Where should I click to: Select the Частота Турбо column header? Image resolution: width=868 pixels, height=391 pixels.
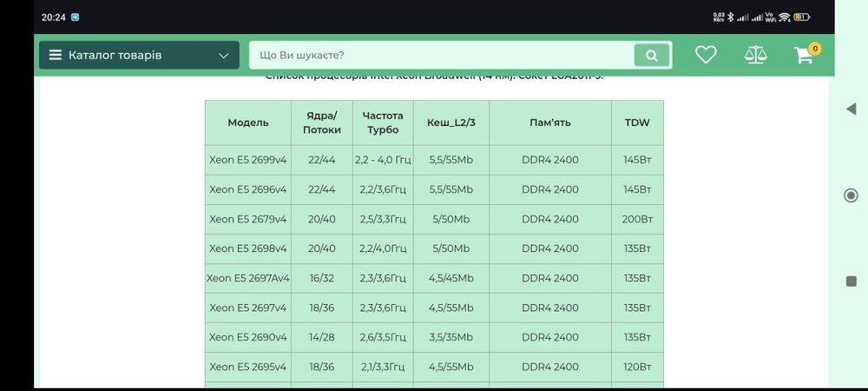383,123
